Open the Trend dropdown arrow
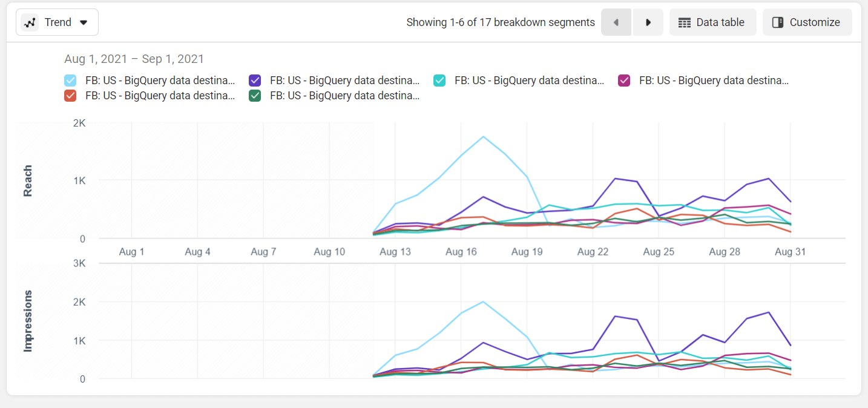 84,22
